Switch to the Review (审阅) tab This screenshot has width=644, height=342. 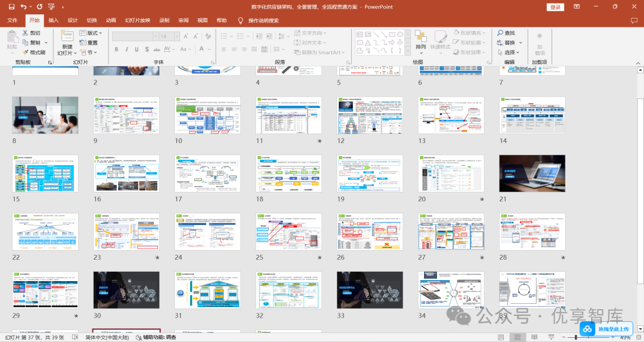(184, 20)
